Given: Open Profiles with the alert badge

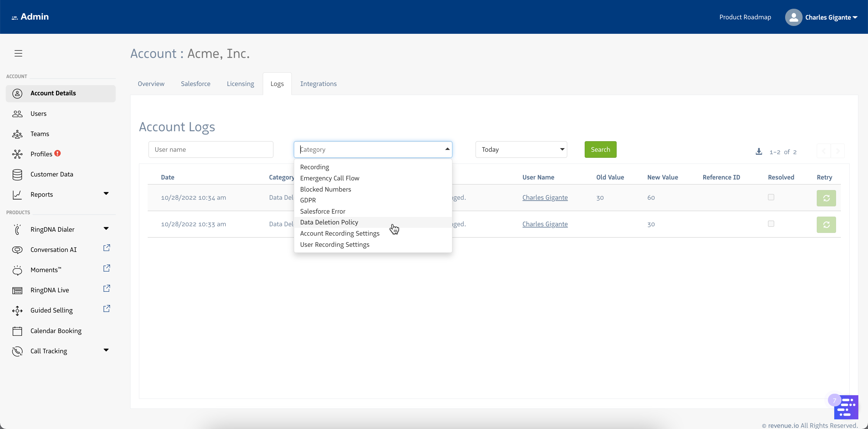Looking at the screenshot, I should (x=42, y=154).
